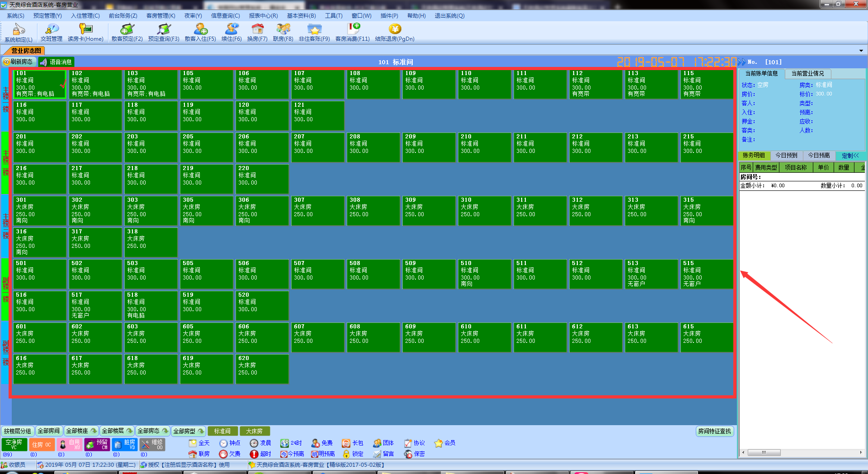
Task: Filter by 住房 OC occupied status
Action: click(42, 445)
